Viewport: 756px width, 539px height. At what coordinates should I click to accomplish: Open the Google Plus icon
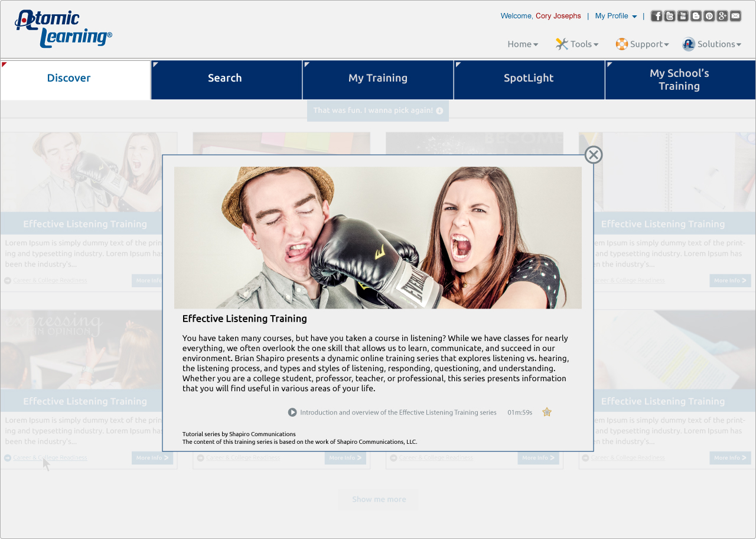pyautogui.click(x=722, y=16)
